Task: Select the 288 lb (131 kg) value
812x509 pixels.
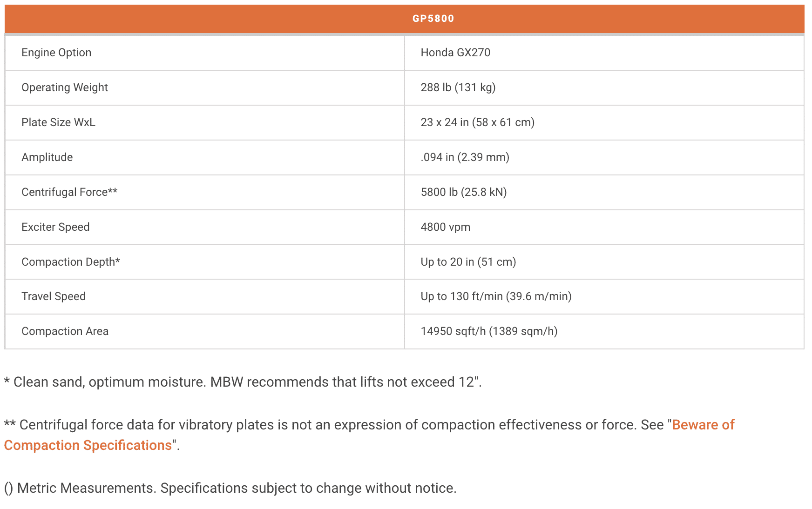Action: (458, 87)
